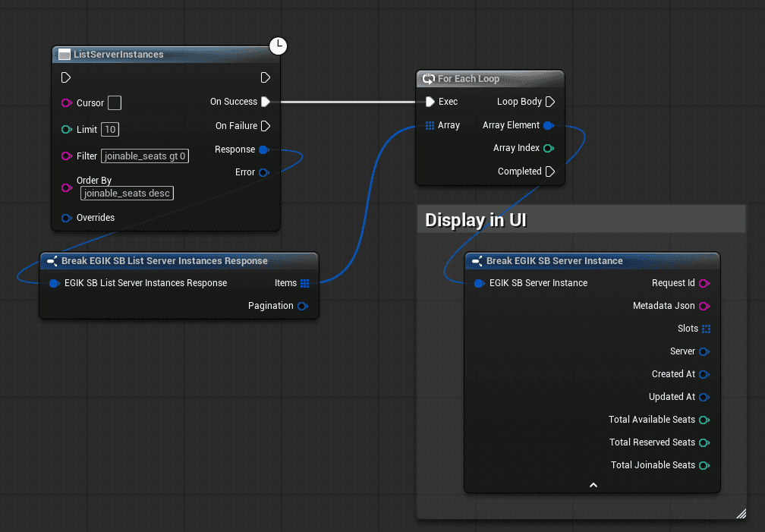Click the On Success exec pin arrow
Screen dimensions: 765x532
tap(266, 102)
